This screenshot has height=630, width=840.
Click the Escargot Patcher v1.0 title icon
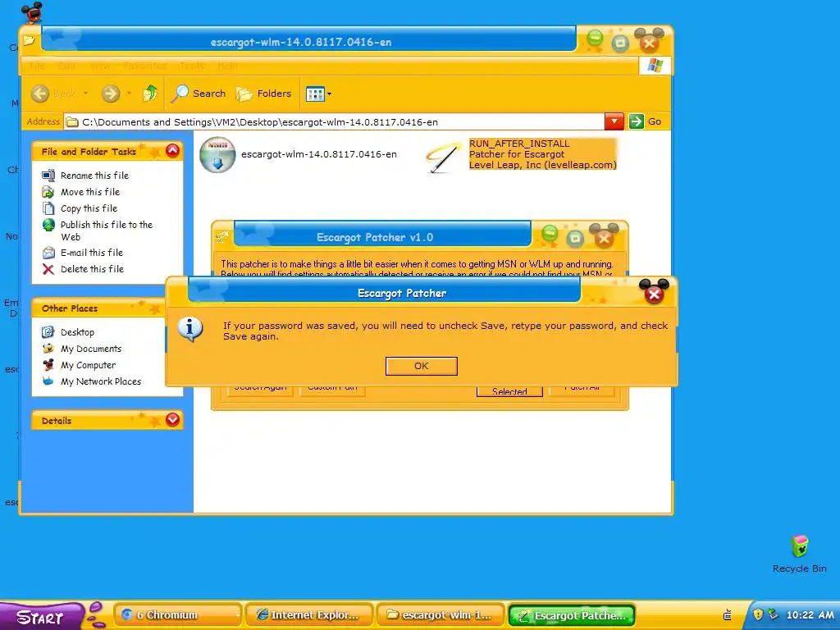click(221, 236)
